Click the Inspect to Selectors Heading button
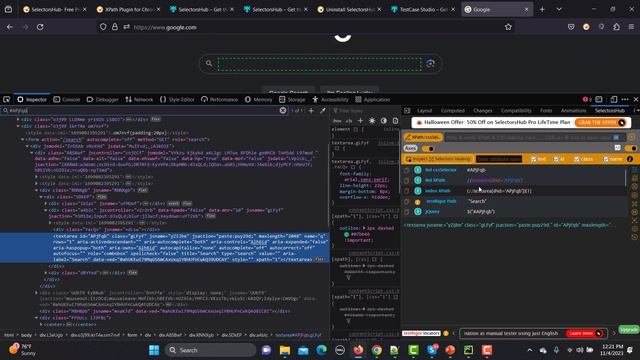640x360 pixels. [438, 159]
